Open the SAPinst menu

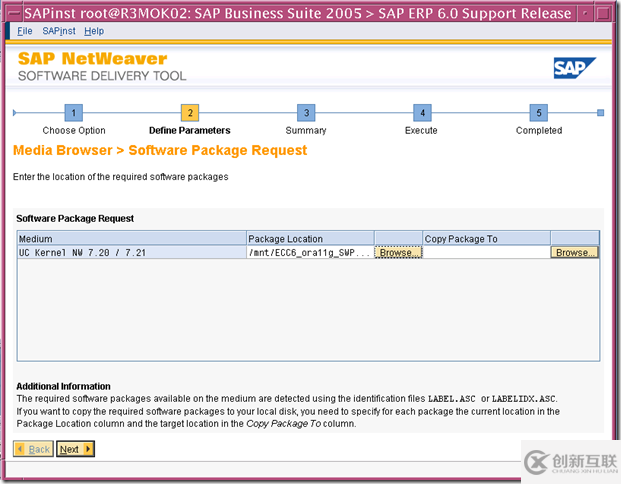coord(59,31)
